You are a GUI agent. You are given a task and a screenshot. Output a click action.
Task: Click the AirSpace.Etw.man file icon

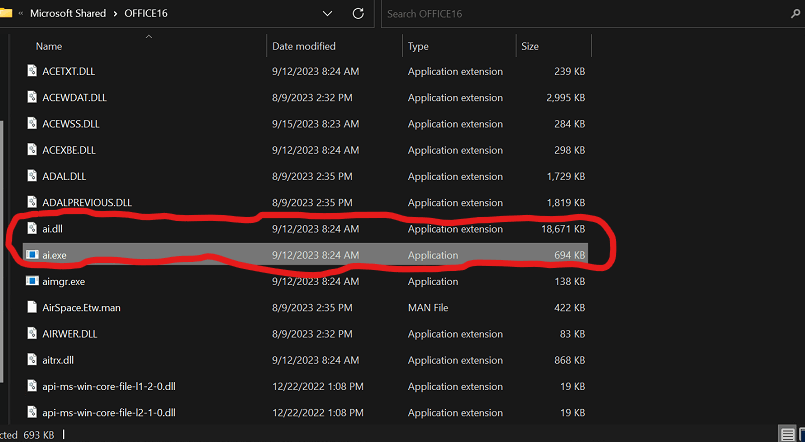(32, 307)
